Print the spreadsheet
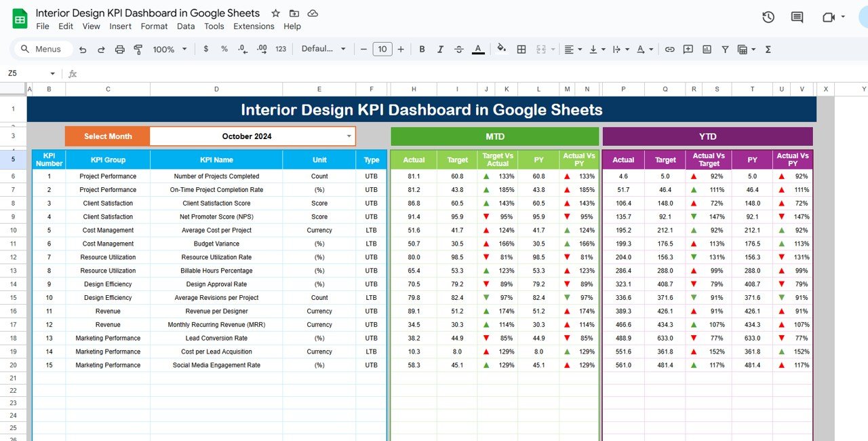The width and height of the screenshot is (868, 441). tap(120, 50)
